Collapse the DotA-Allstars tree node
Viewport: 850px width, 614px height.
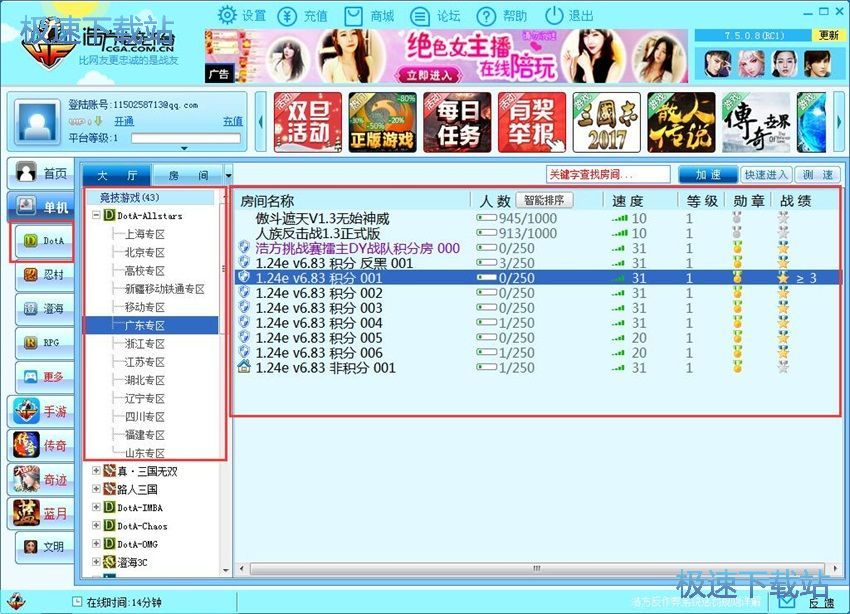(x=96, y=215)
